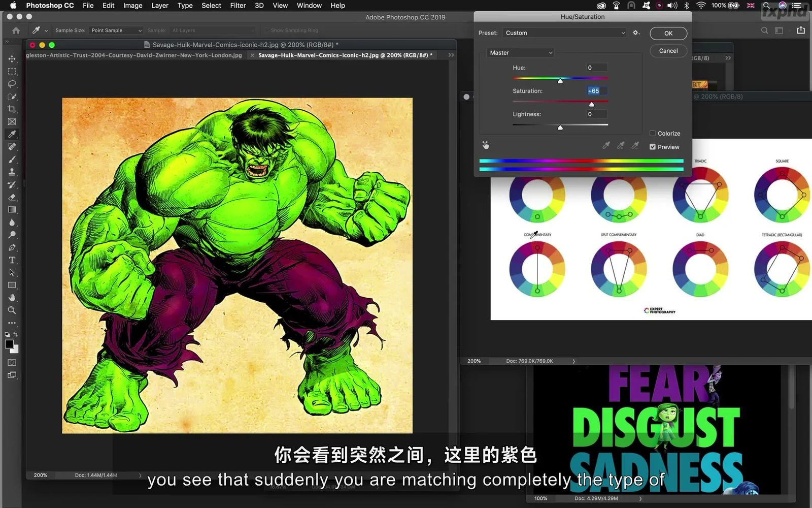The width and height of the screenshot is (812, 508).
Task: Click OK in the Hue/Saturation dialog
Action: [x=668, y=34]
